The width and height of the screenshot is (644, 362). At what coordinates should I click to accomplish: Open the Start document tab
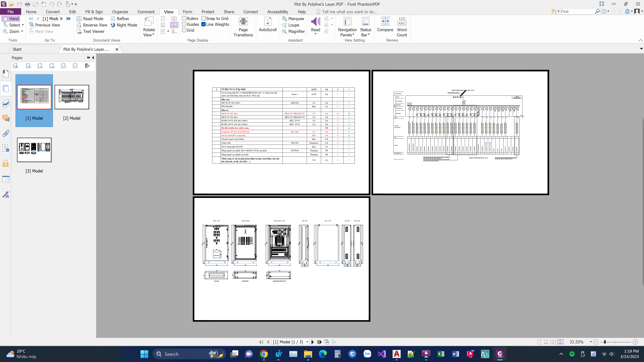point(17,49)
